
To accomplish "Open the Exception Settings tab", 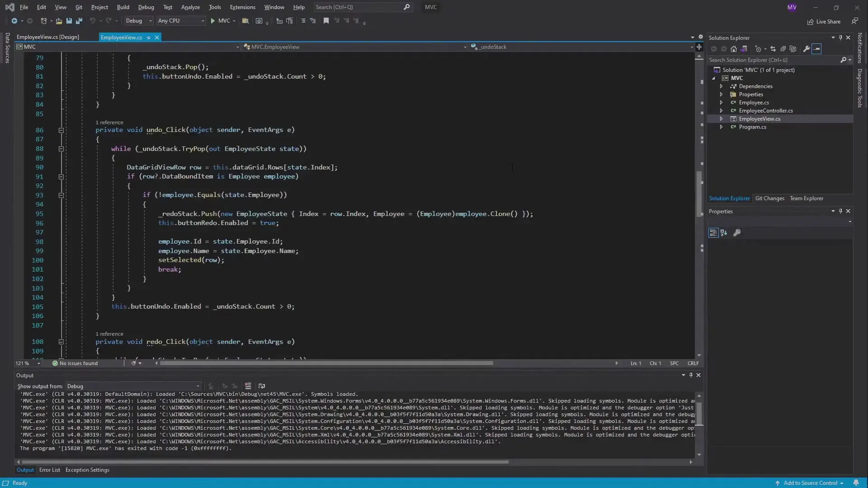I will pos(87,470).
